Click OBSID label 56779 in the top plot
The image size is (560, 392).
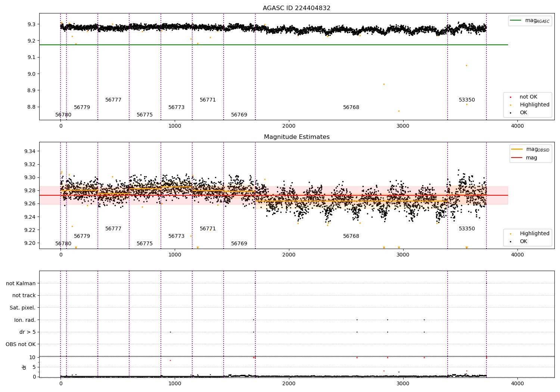point(82,107)
